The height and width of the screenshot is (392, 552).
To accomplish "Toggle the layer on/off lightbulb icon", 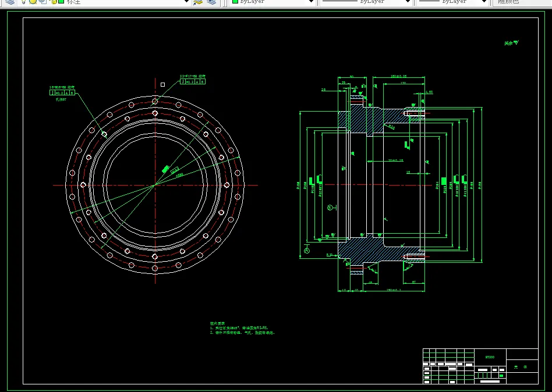I will click(x=23, y=2).
